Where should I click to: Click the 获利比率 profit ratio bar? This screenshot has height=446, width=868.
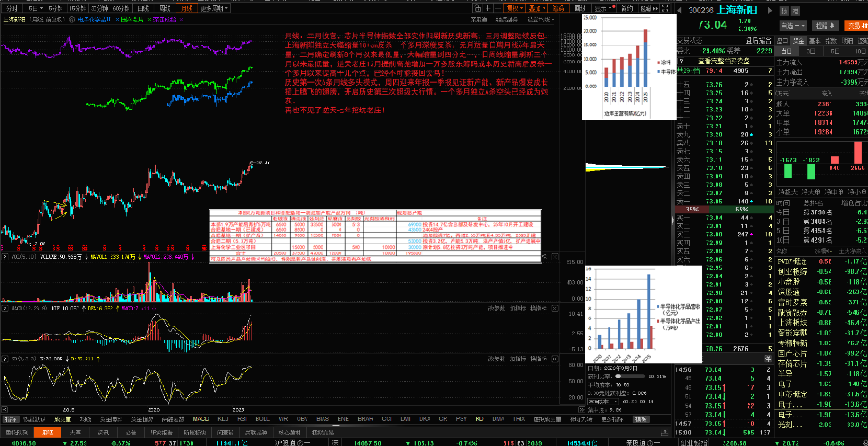[x=632, y=376]
